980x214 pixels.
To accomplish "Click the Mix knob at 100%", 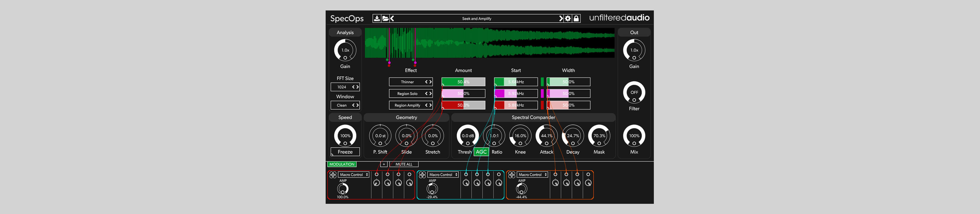I will point(634,136).
